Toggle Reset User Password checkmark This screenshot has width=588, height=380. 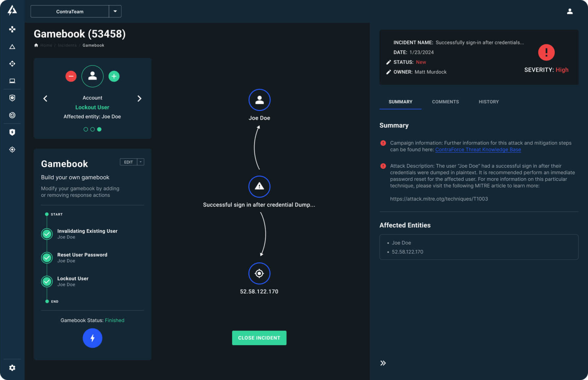[47, 258]
